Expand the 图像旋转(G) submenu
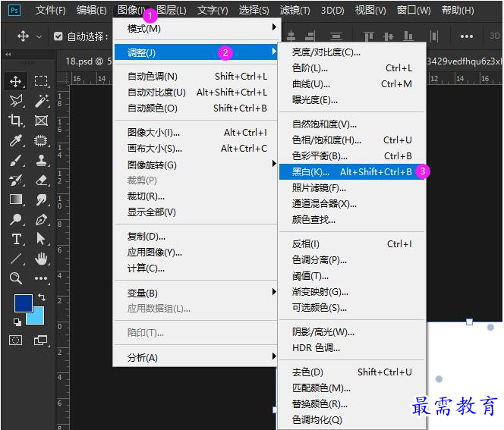 [196, 165]
